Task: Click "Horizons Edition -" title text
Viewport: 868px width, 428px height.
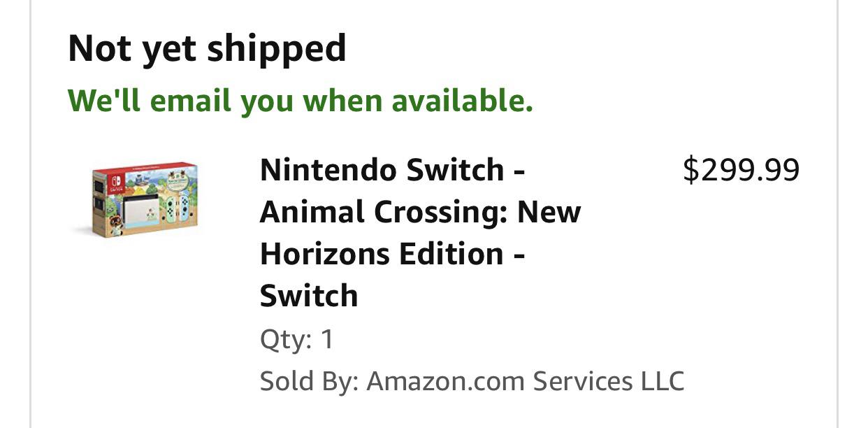Action: [392, 254]
